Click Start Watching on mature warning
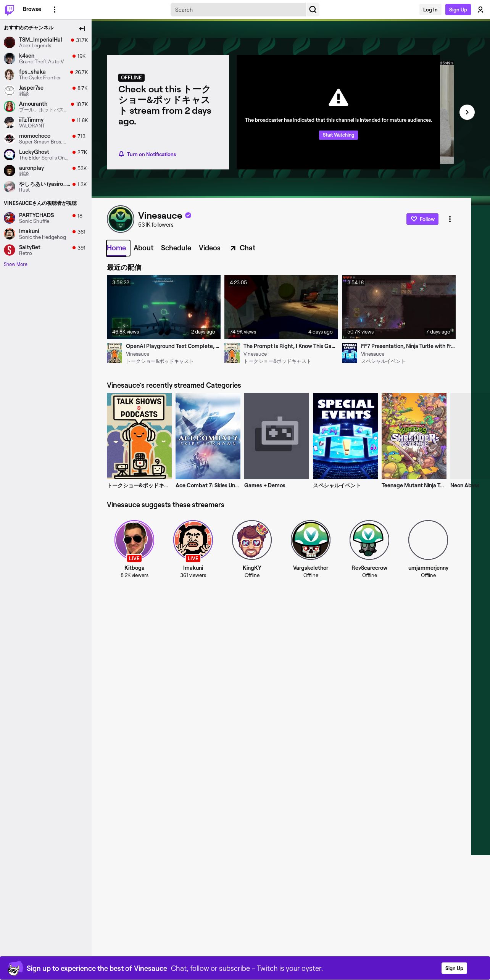 tap(338, 135)
